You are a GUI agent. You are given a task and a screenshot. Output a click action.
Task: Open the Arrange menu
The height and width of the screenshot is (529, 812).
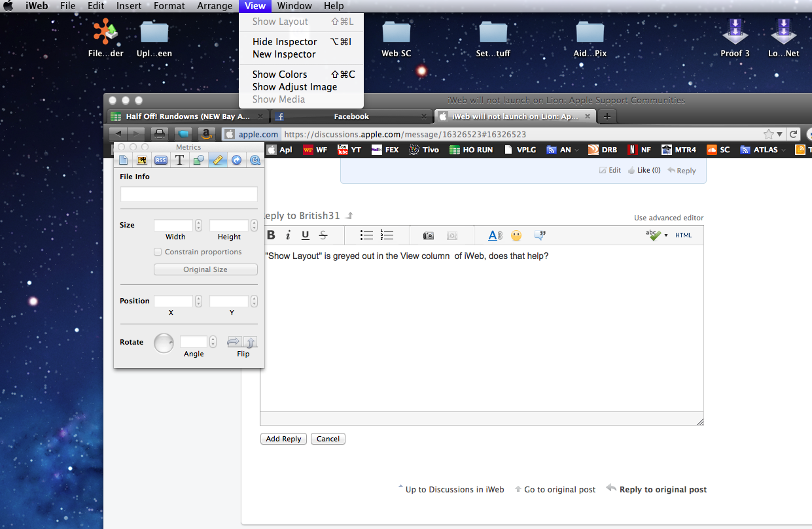tap(215, 6)
